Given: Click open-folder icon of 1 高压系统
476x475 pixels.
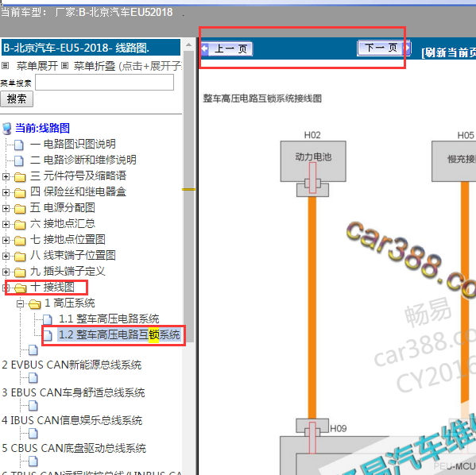Looking at the screenshot, I should 35,303.
